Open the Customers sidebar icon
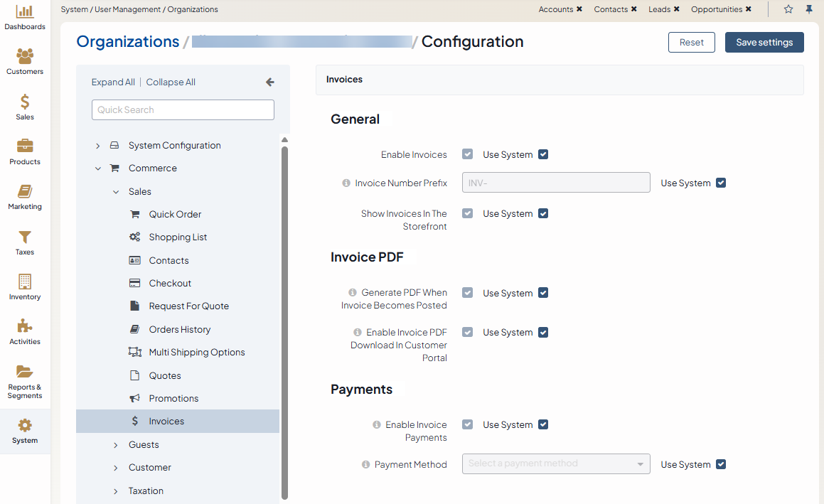 point(25,57)
